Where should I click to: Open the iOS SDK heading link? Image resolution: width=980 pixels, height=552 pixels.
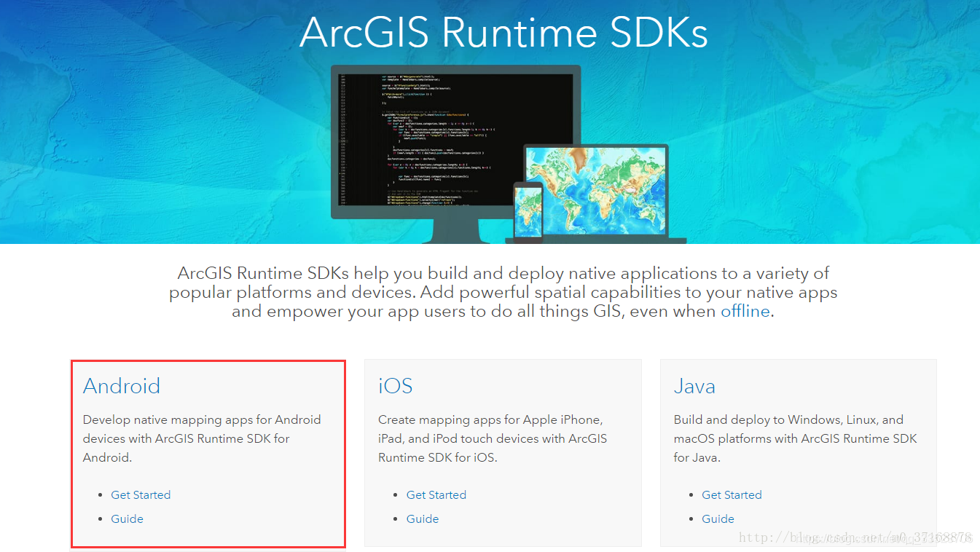[x=396, y=385]
